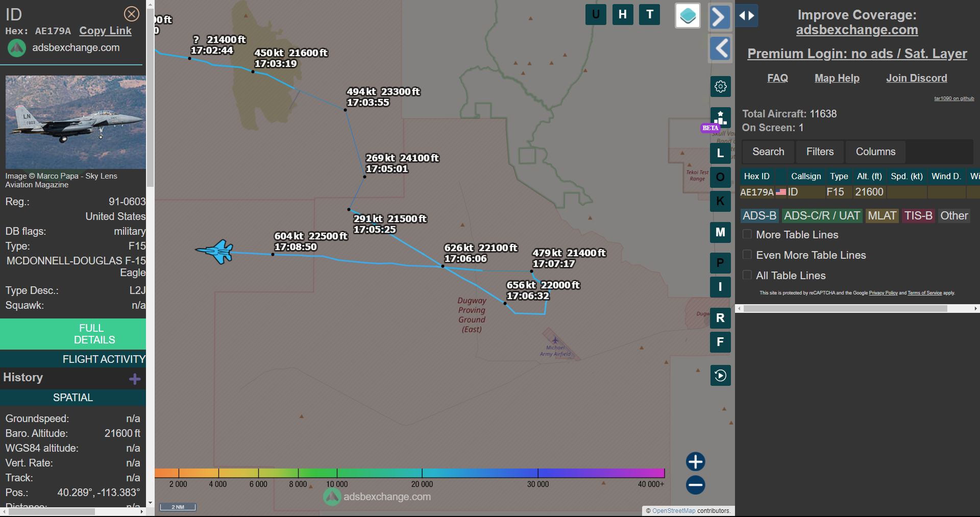Enable More Table Lines checkbox
This screenshot has width=980, height=517.
(747, 234)
